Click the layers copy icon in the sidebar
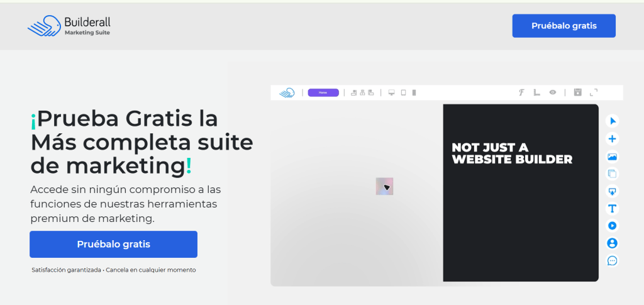Screen dimensions: 644x305 click(613, 174)
